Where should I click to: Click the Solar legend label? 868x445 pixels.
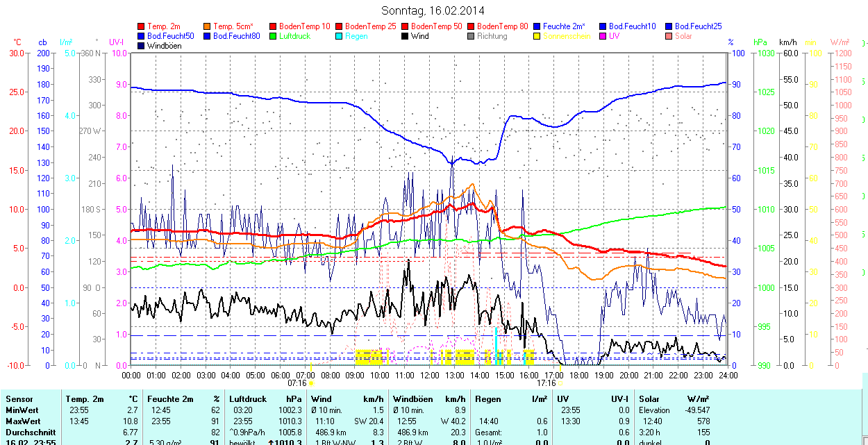[x=683, y=36]
